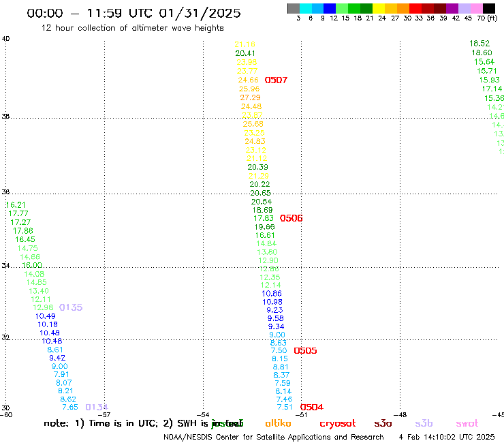504x443 pixels.
Task: Click the gray 3 ft legend swatch
Action: (x=294, y=9)
